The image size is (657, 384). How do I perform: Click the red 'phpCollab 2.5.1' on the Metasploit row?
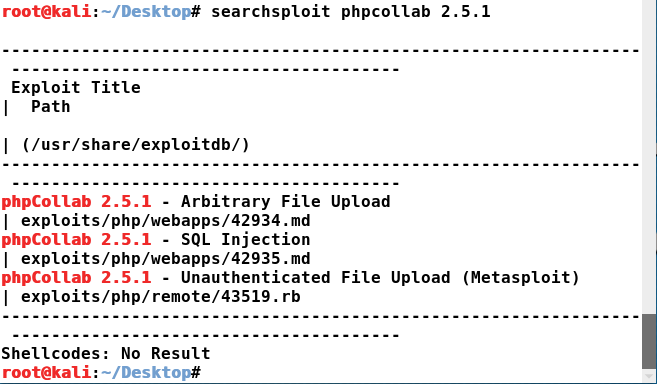[76, 278]
